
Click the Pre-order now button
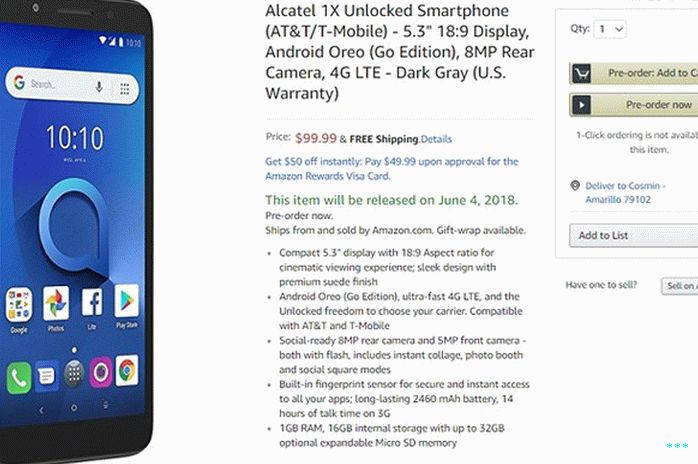pos(634,105)
